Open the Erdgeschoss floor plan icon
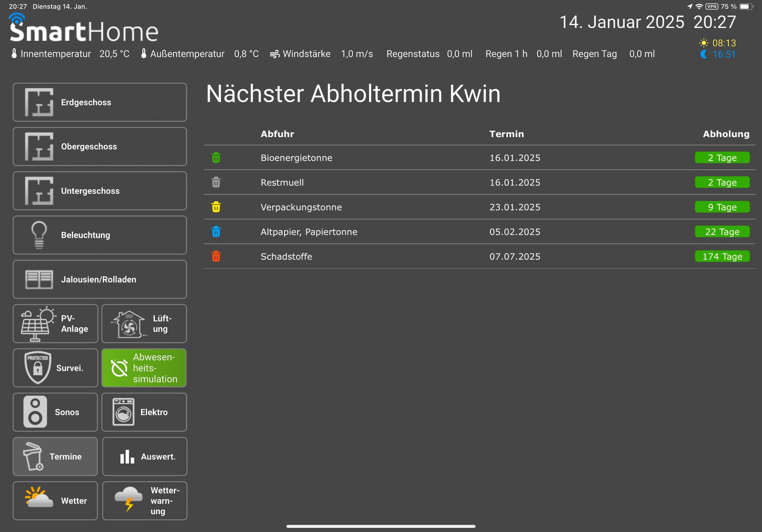This screenshot has width=762, height=532. click(x=39, y=102)
